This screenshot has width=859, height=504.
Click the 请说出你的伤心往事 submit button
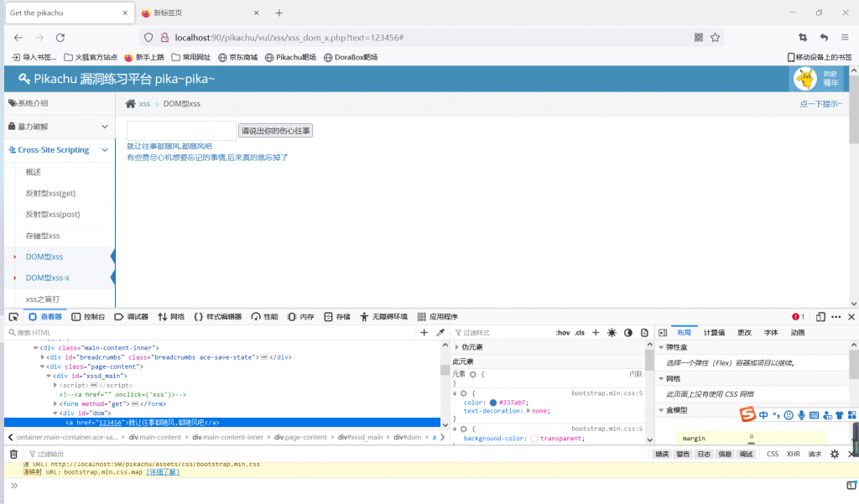point(276,131)
